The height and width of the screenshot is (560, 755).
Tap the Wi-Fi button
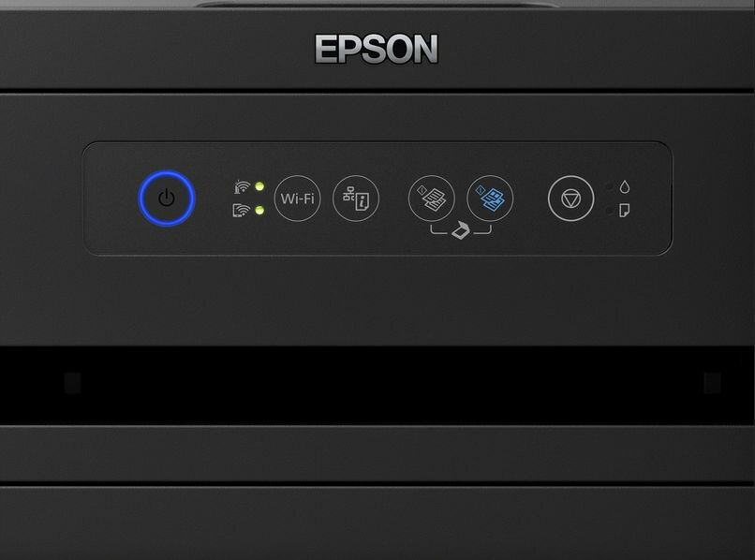tap(297, 199)
